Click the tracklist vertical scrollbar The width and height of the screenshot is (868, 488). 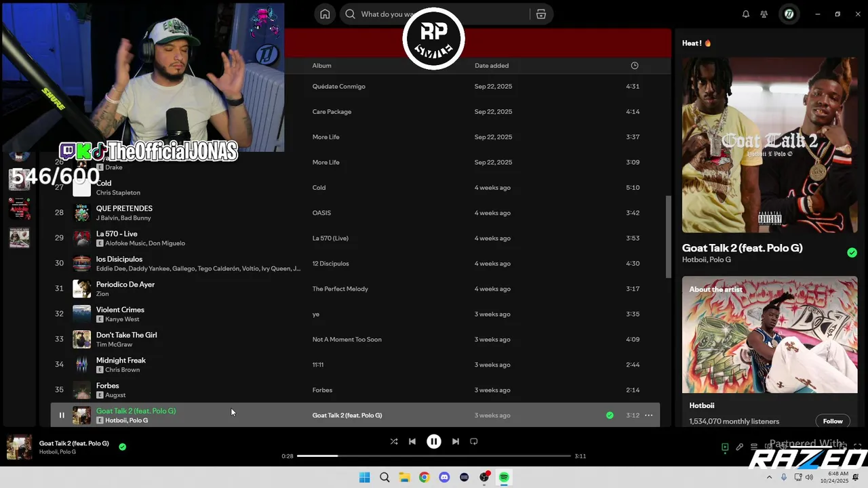tap(668, 237)
